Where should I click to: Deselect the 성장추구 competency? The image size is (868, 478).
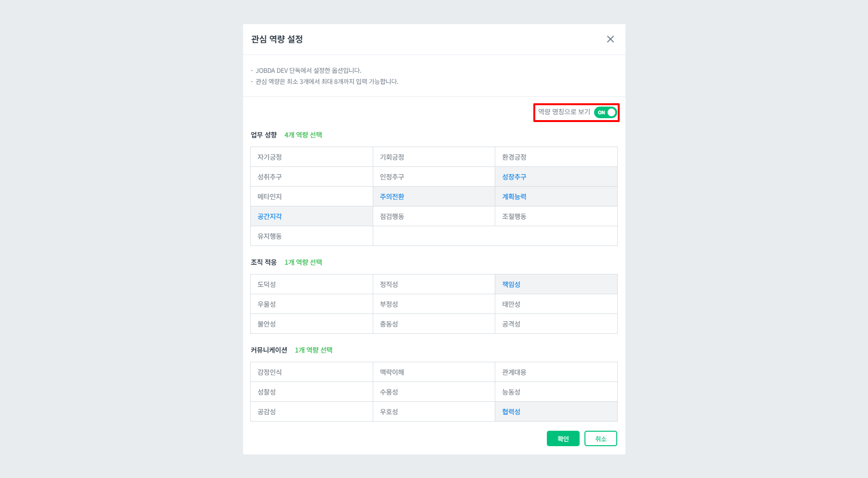tap(514, 177)
